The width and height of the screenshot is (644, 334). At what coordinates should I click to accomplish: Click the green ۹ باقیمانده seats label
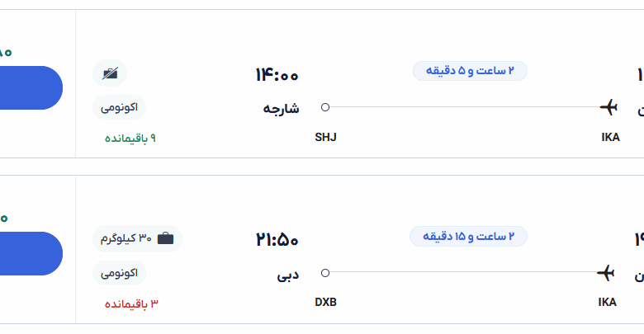coord(130,138)
